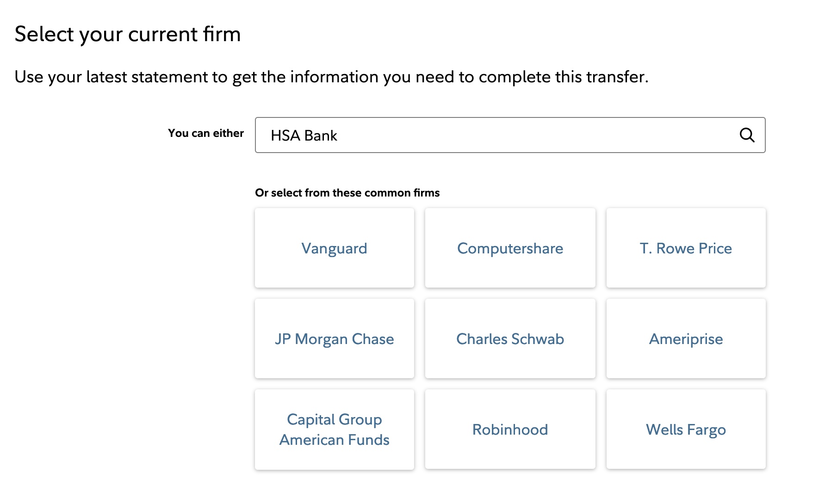Pick Robinhood as your current firm

(x=509, y=429)
